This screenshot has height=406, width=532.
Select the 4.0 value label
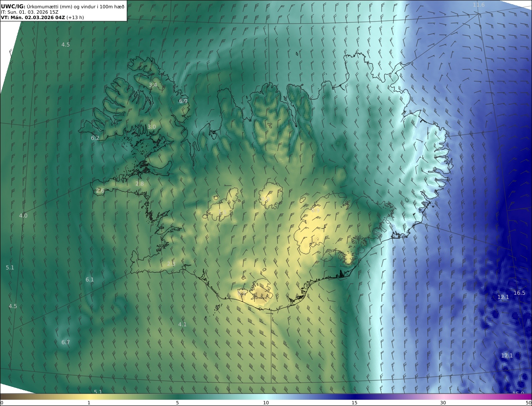pyautogui.click(x=23, y=215)
